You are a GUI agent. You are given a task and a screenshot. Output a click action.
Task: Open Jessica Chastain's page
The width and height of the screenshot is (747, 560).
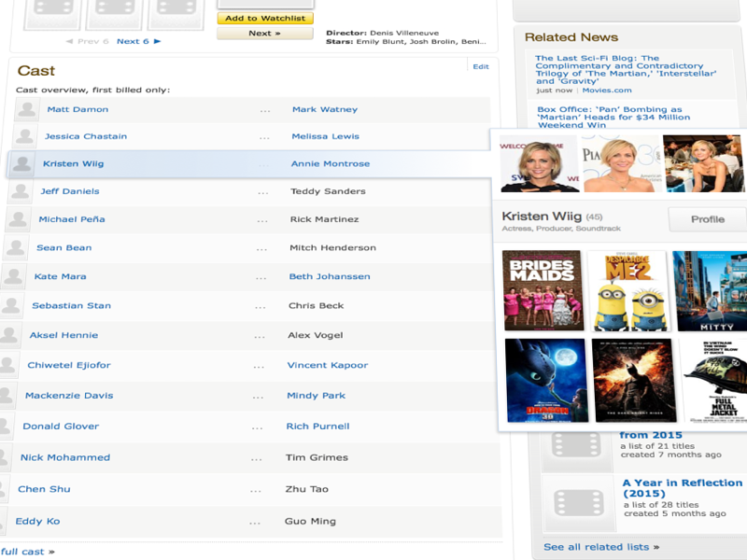pyautogui.click(x=86, y=136)
